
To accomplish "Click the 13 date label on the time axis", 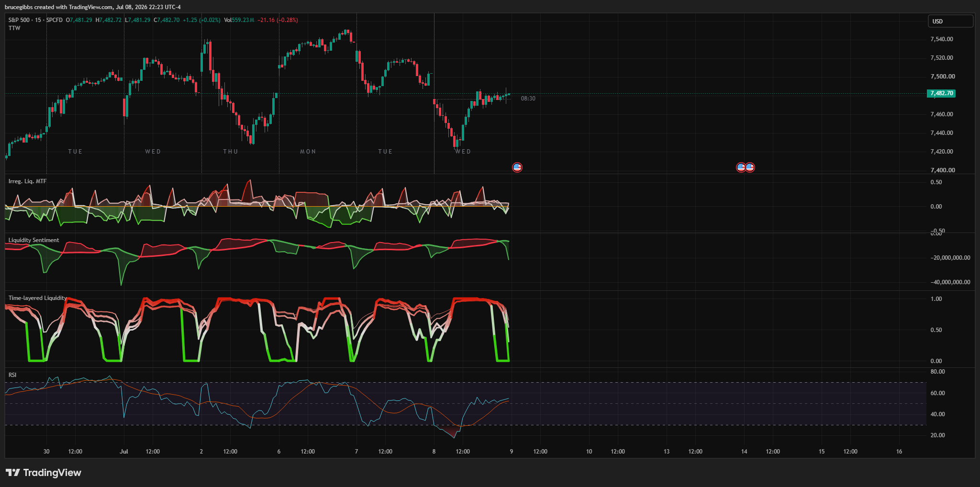I will 667,452.
